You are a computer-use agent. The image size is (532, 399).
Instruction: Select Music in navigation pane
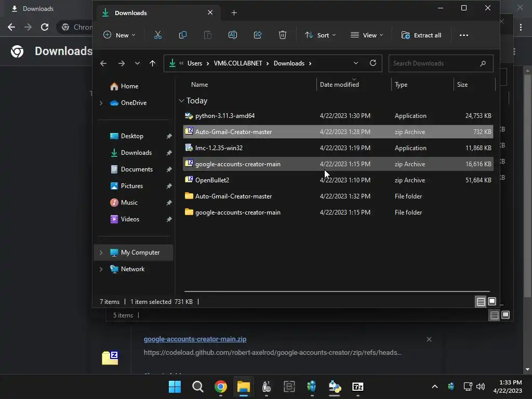point(129,203)
